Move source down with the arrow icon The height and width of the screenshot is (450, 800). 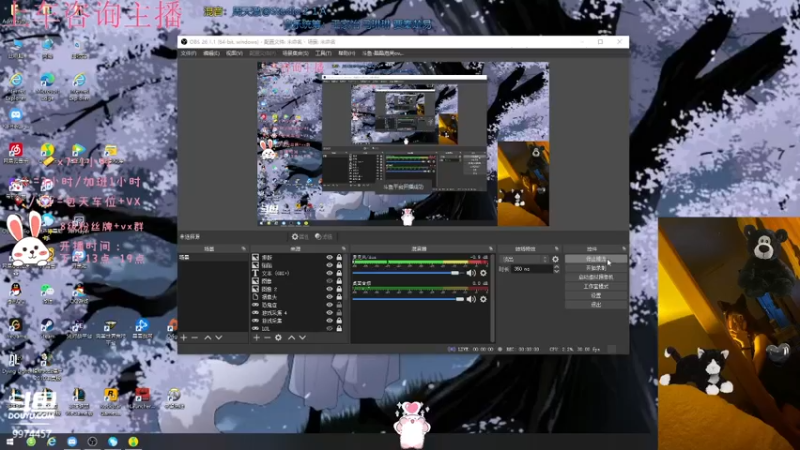(x=303, y=338)
